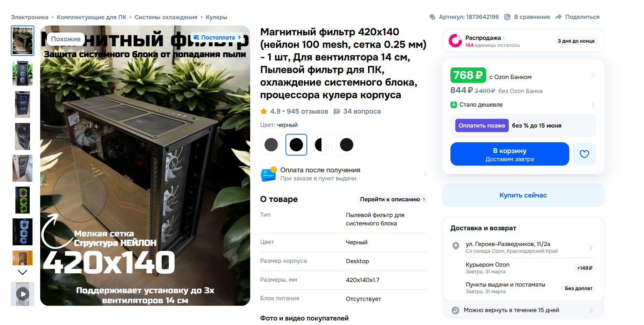Image resolution: width=644 pixels, height=325 pixels.
Task: Click the compare icon next to В сравнение
Action: point(507,17)
